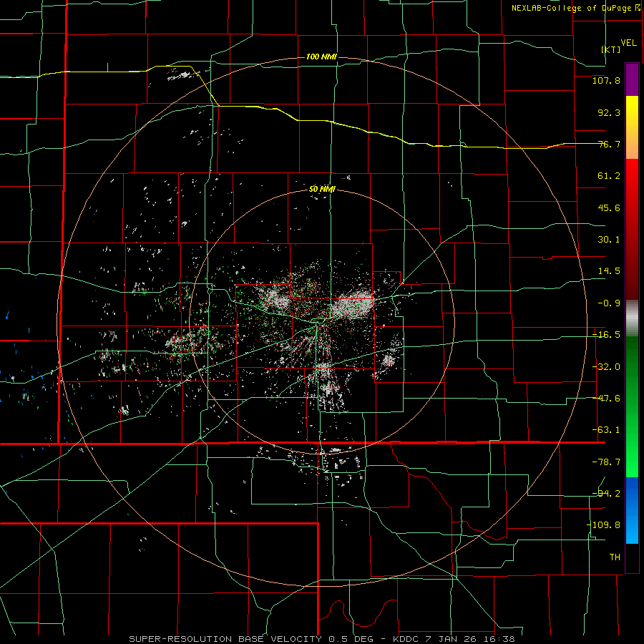Viewport: 644px width, 644px height.
Task: Select the -16.5 velocity scale value
Action: tap(606, 335)
